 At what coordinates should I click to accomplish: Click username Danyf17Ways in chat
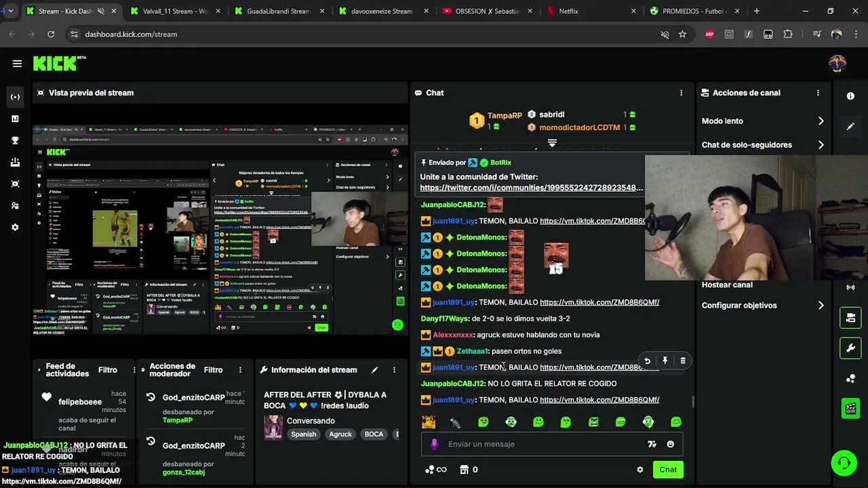pos(445,319)
